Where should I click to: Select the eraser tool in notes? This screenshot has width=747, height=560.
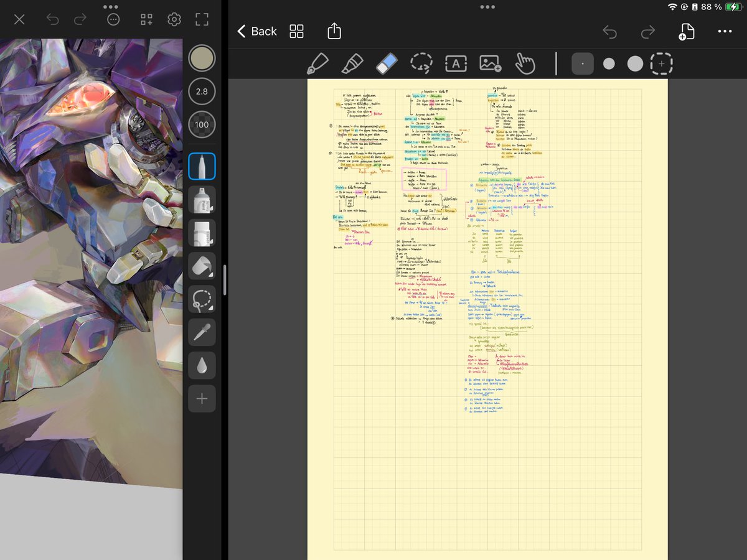click(387, 63)
